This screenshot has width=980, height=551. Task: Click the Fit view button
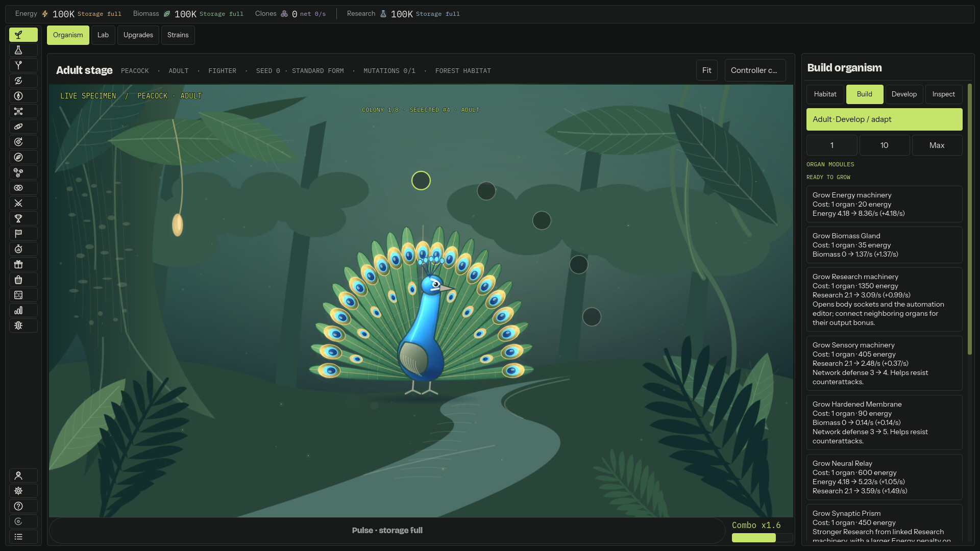click(707, 70)
